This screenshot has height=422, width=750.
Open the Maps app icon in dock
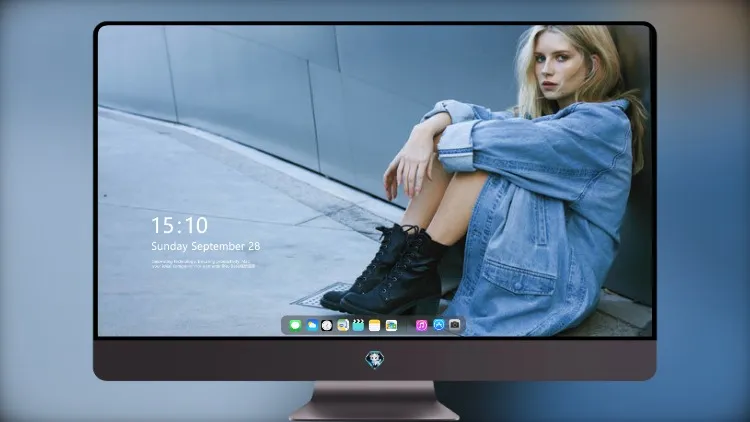click(343, 325)
